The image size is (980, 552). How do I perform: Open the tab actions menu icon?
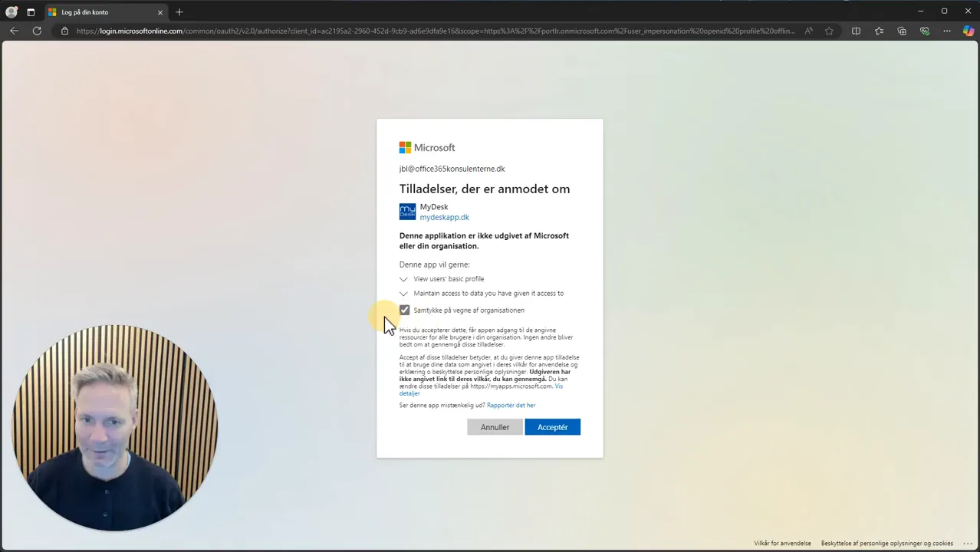[31, 12]
